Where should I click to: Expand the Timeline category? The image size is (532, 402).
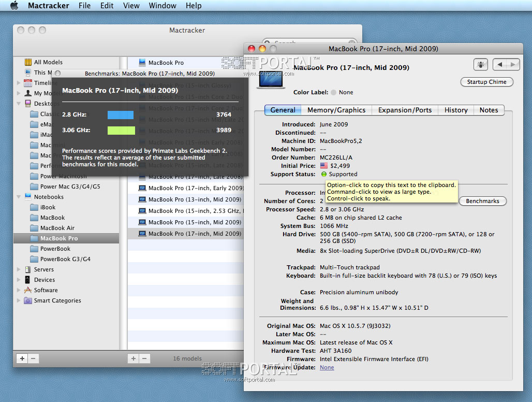(19, 83)
